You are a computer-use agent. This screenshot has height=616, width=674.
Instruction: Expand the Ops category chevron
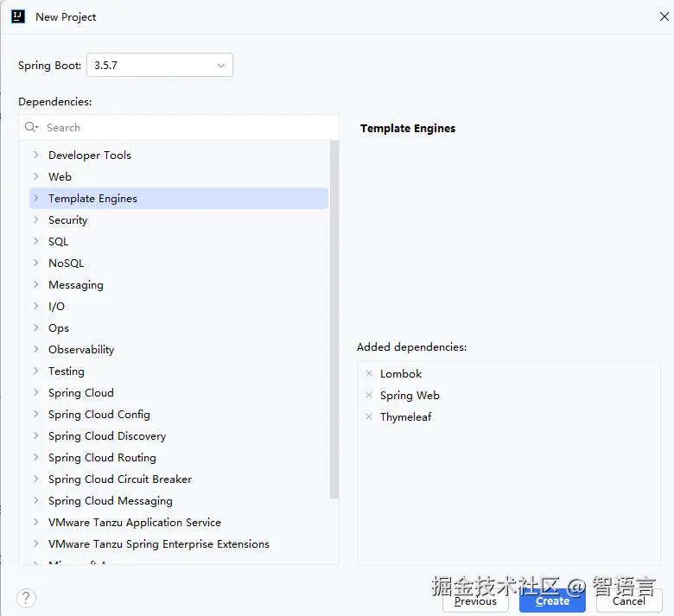tap(36, 327)
